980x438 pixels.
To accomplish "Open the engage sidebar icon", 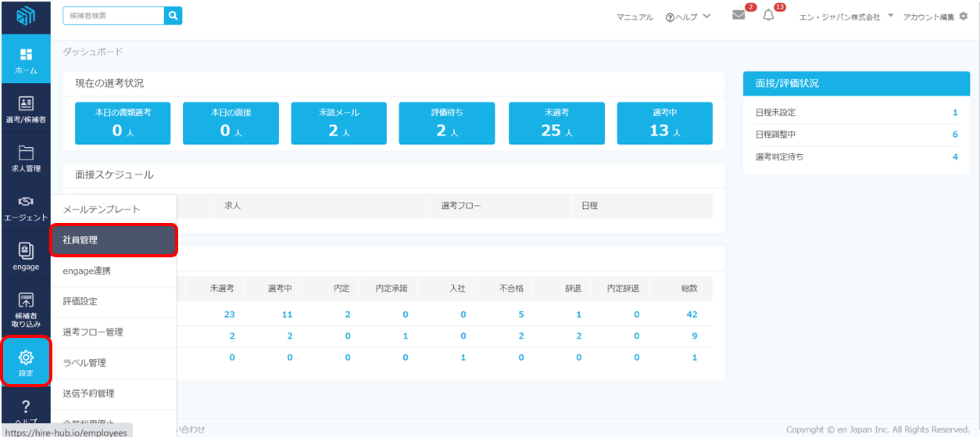I will [x=25, y=257].
